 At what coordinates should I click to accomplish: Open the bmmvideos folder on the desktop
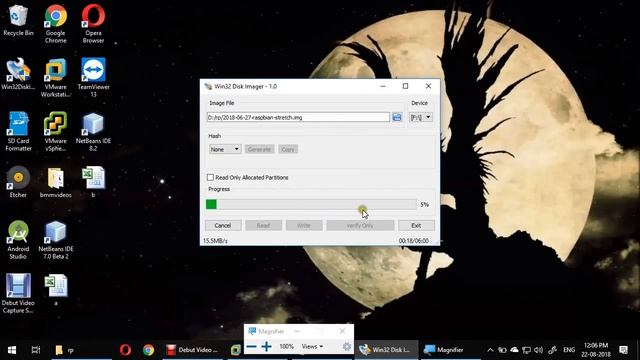pyautogui.click(x=56, y=182)
